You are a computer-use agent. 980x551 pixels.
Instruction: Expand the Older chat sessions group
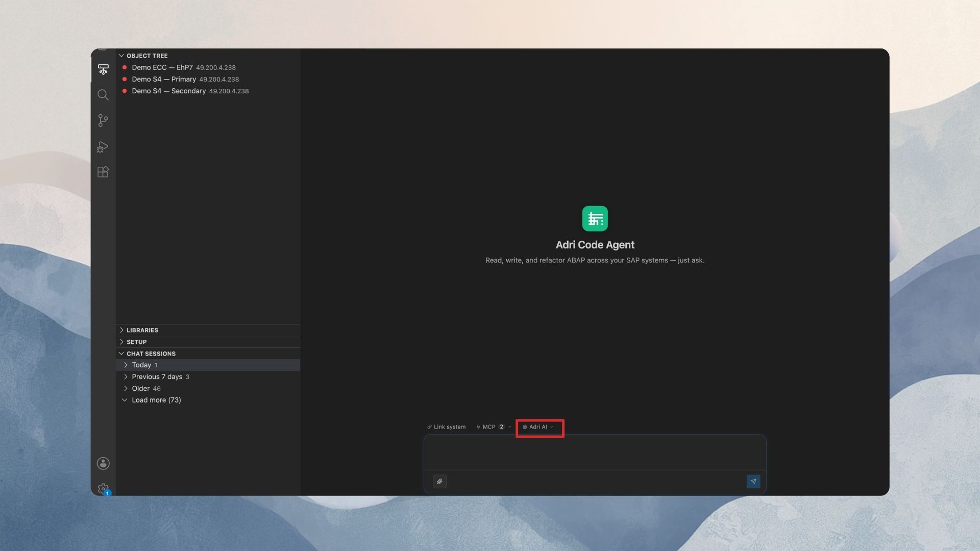coord(208,388)
